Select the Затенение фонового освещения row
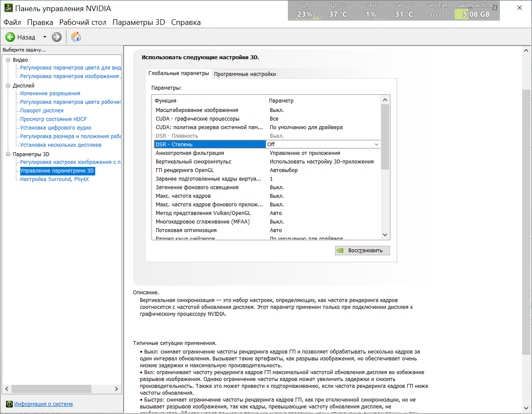Image resolution: width=532 pixels, height=414 pixels. coord(267,187)
